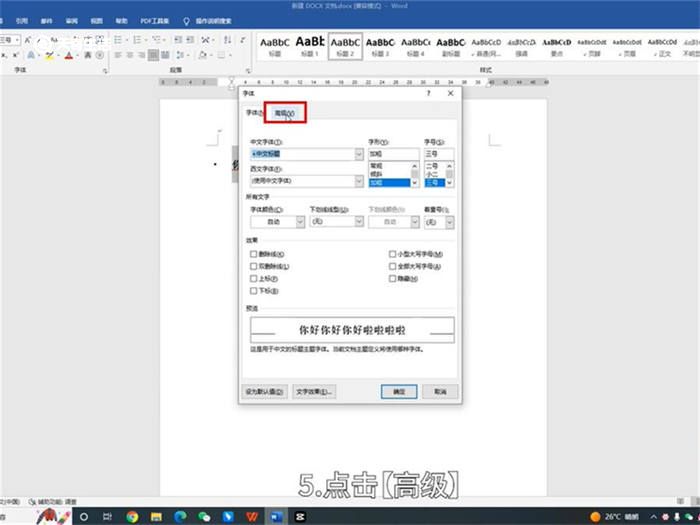Expand the ribbon font size box
This screenshot has height=525, width=700.
(17, 40)
